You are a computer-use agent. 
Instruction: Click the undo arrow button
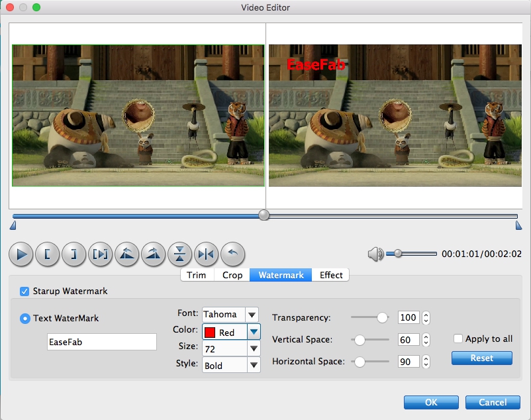click(x=232, y=254)
